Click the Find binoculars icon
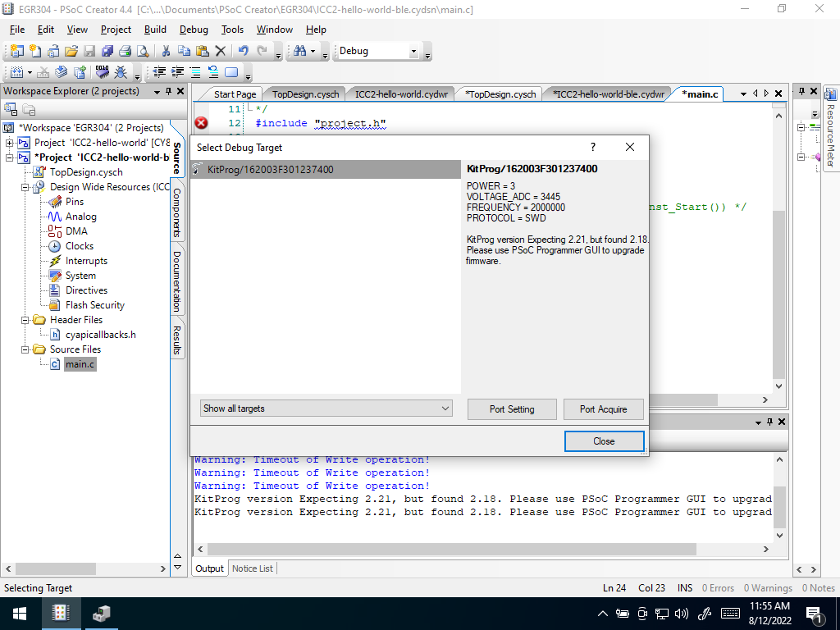This screenshot has height=630, width=840. (300, 51)
